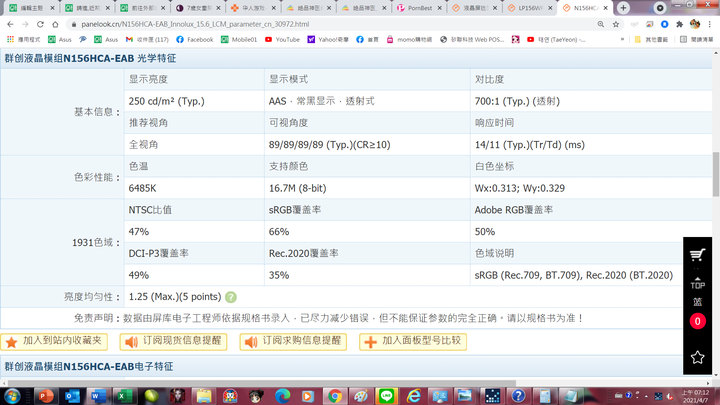Open Outlook from the taskbar
Screen dimensions: 720x405
point(72,396)
